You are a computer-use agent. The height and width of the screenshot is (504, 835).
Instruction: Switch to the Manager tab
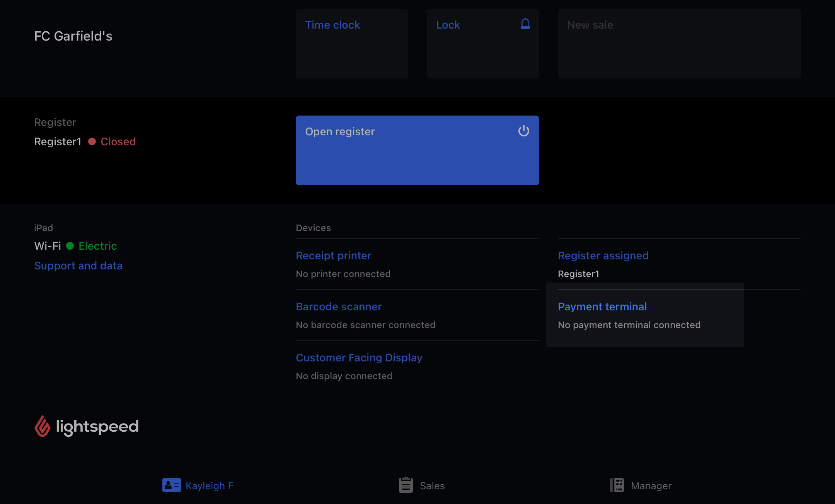(651, 486)
